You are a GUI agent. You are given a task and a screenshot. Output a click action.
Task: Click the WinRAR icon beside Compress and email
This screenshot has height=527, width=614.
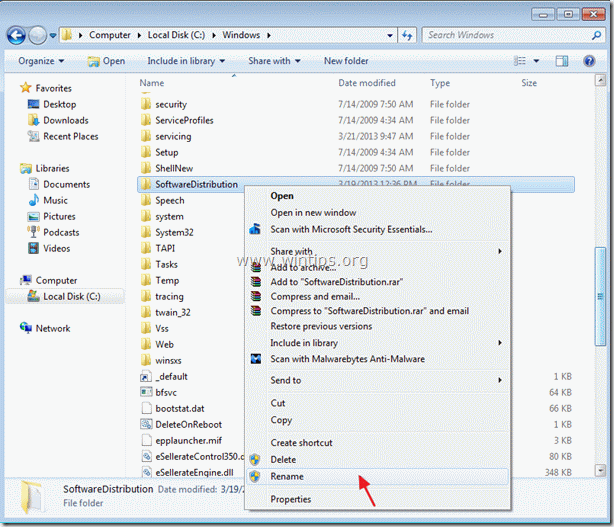[x=256, y=296]
